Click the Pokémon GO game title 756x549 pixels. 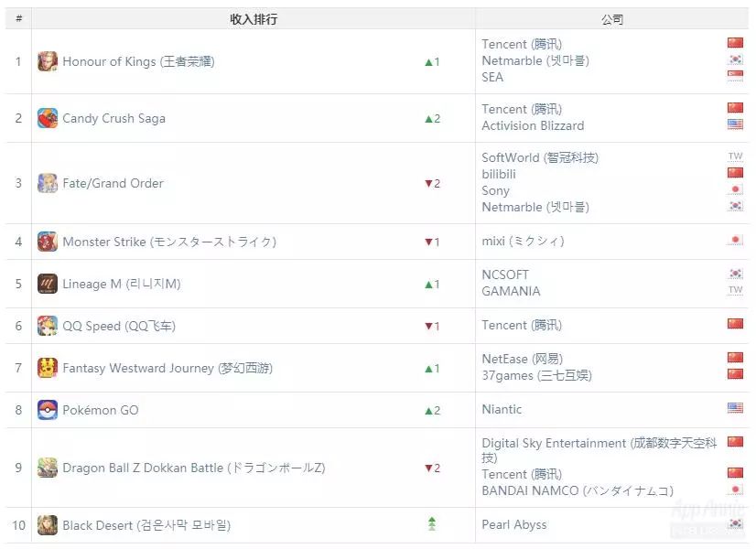pos(101,410)
